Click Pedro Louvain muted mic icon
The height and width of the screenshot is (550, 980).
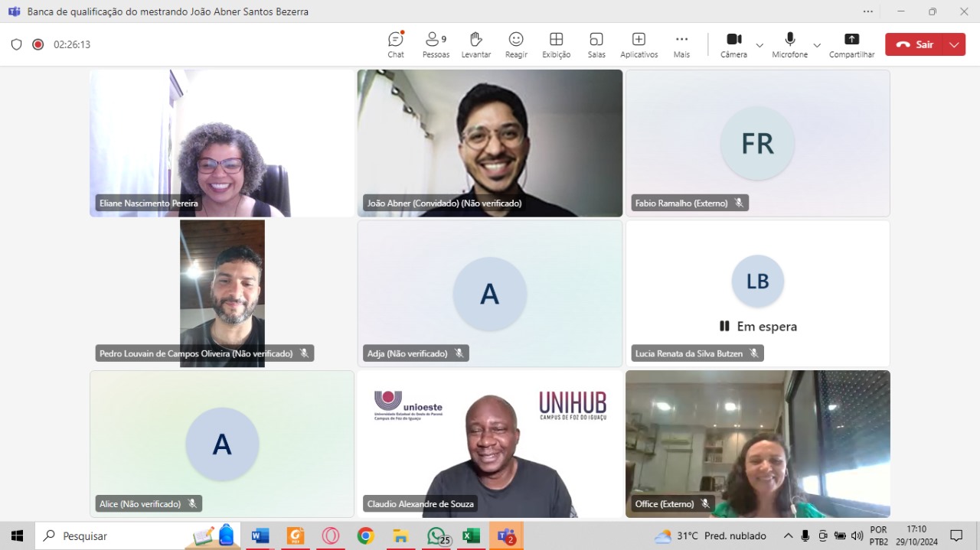[304, 353]
